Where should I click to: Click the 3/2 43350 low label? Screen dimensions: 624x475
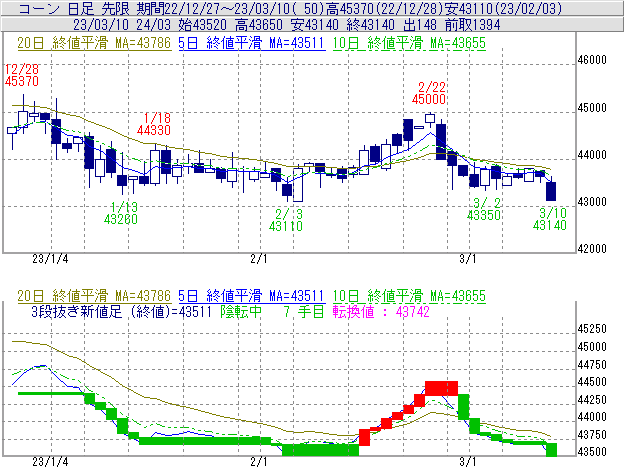484,209
